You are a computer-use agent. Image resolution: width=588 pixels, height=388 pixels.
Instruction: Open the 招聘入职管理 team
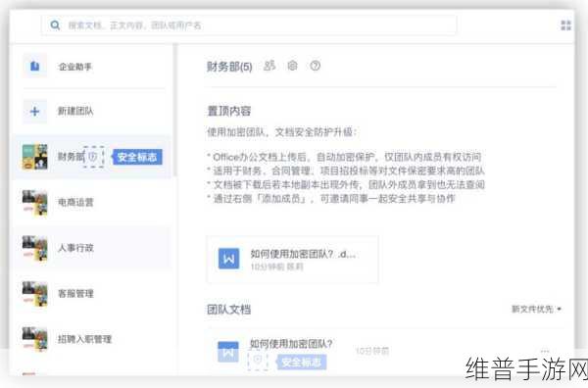tap(93, 339)
